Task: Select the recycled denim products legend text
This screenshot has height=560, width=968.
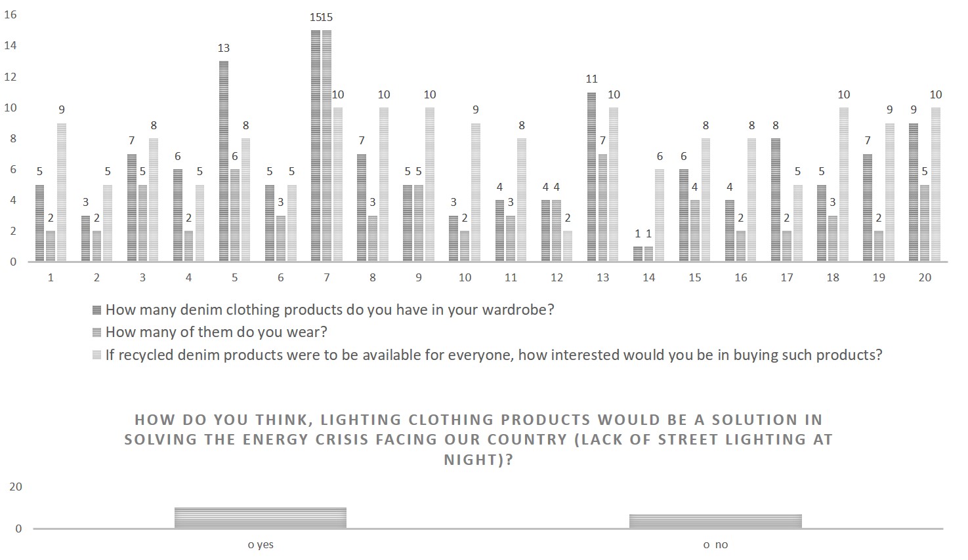Action: (494, 355)
